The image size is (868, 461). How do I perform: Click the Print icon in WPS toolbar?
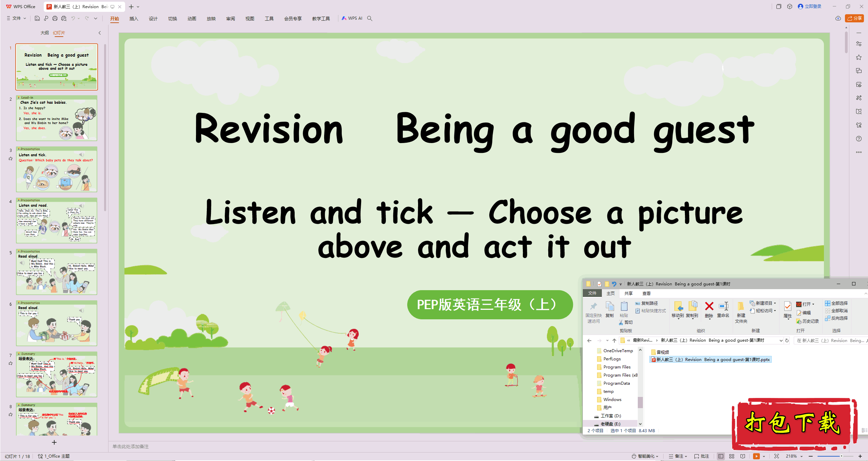[55, 18]
